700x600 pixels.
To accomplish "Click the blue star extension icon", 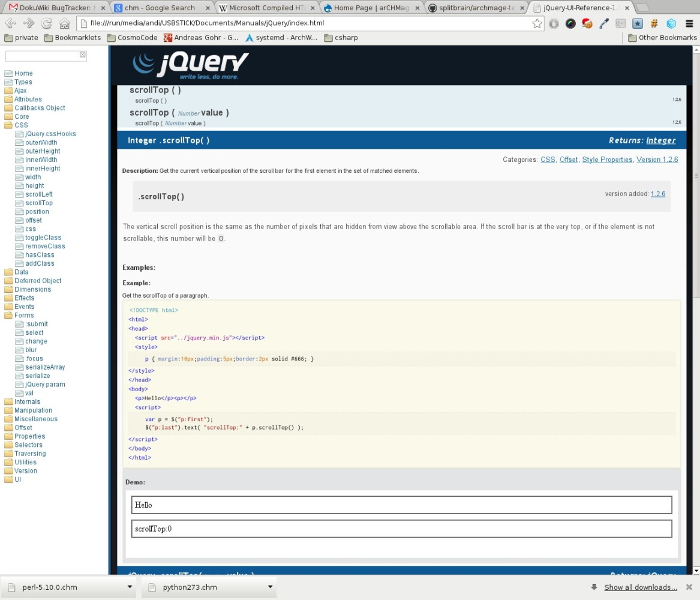I will click(638, 23).
